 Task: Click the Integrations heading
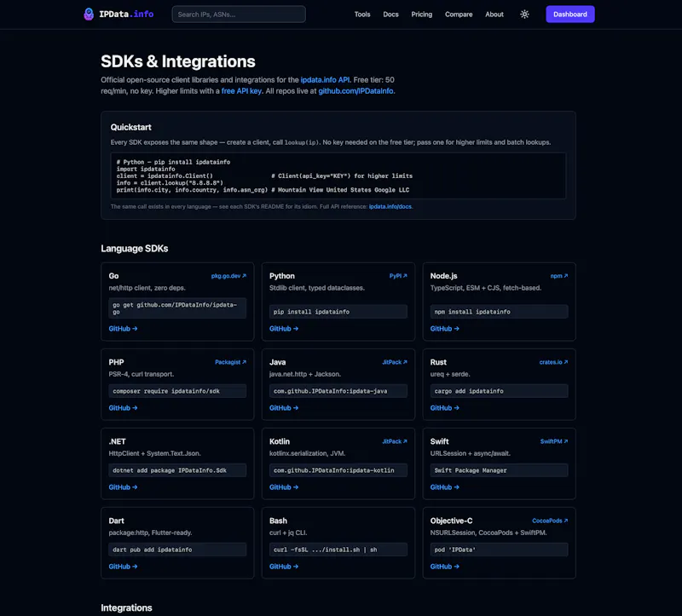(x=126, y=607)
